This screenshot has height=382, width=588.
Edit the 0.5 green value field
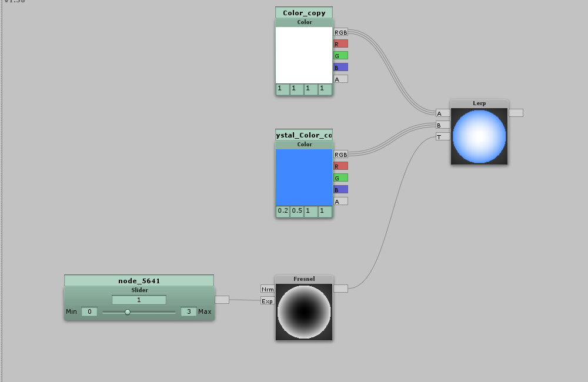pyautogui.click(x=297, y=211)
